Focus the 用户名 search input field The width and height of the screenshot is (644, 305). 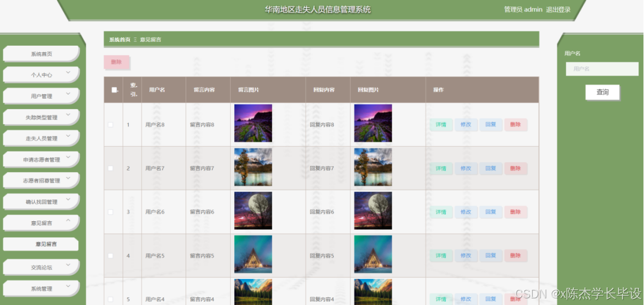(x=602, y=69)
